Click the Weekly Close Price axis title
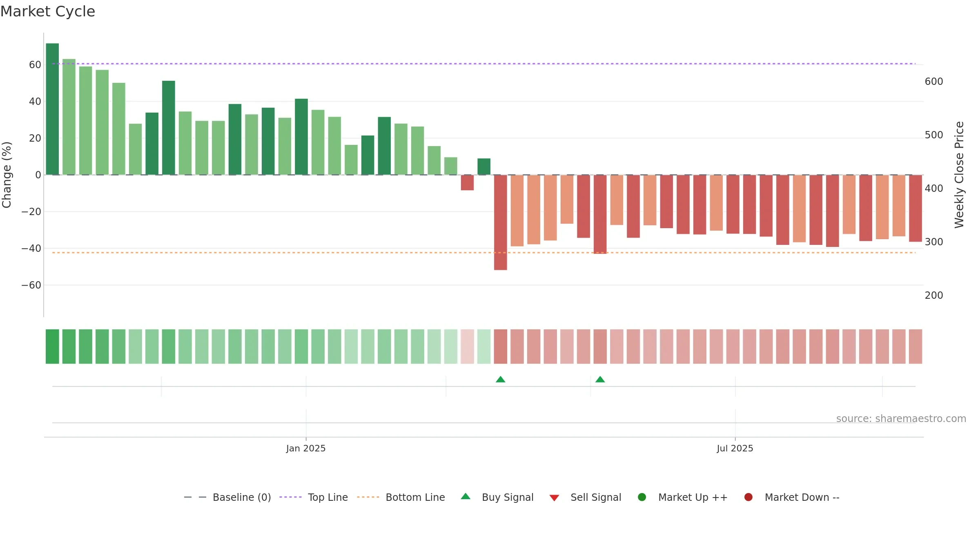The image size is (980, 551). (x=959, y=175)
